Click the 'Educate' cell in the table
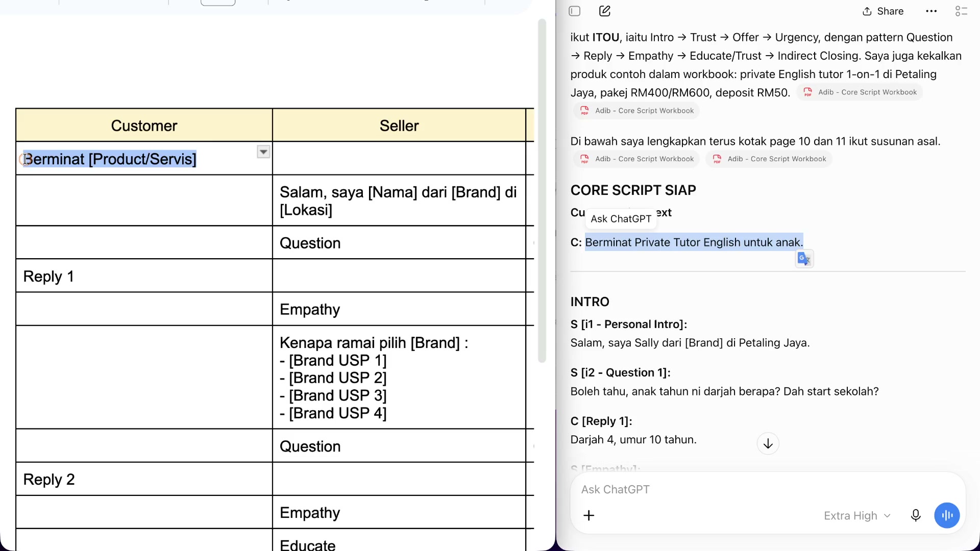980x551 pixels. click(399, 541)
